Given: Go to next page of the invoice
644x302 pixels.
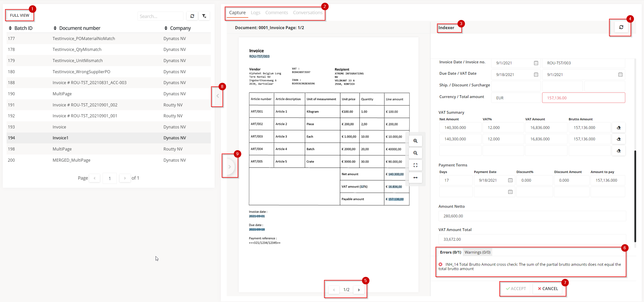Looking at the screenshot, I should pos(359,290).
